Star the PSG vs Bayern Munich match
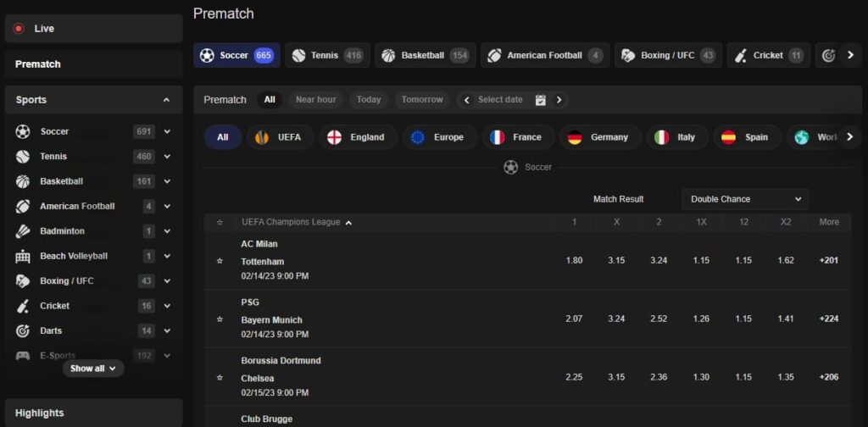Screen dimensions: 868x427 (220, 319)
